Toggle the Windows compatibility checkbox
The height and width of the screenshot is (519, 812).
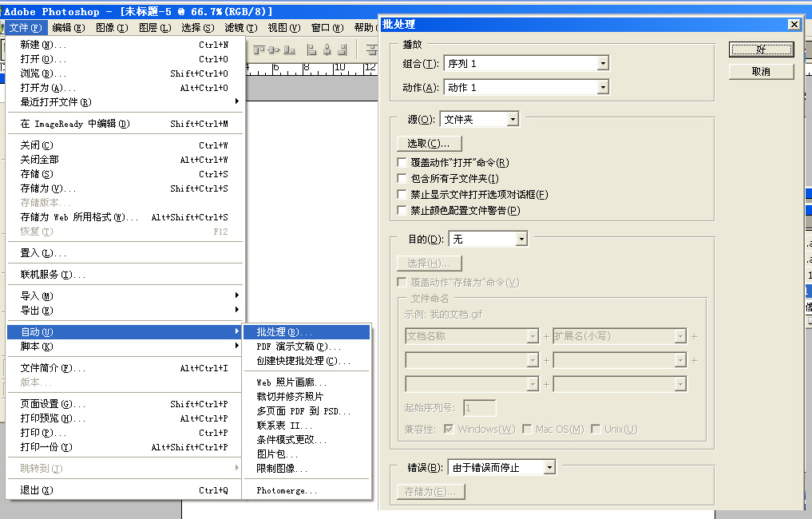coord(449,429)
